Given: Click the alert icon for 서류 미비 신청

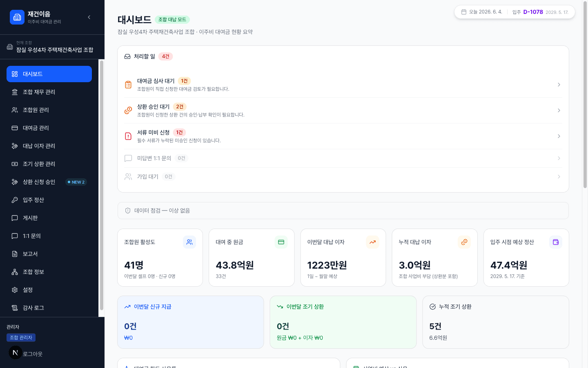Looking at the screenshot, I should pyautogui.click(x=128, y=136).
